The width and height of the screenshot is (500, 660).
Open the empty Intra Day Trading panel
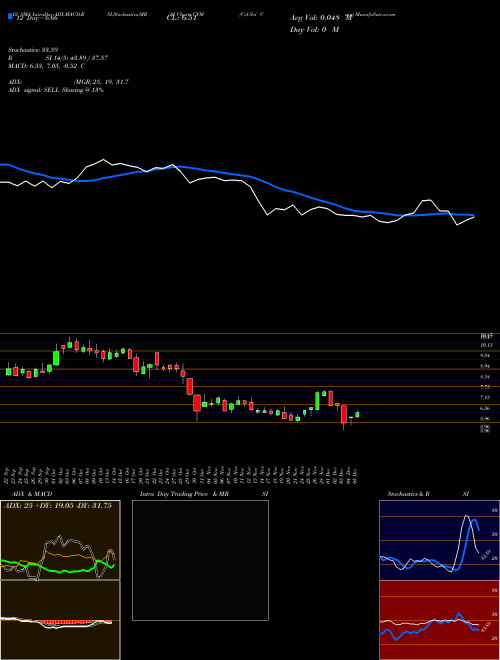coord(200,560)
